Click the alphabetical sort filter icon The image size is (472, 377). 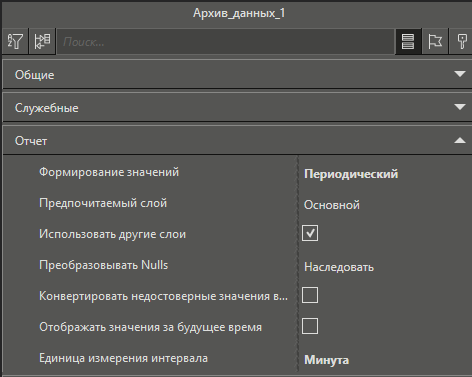click(x=15, y=41)
